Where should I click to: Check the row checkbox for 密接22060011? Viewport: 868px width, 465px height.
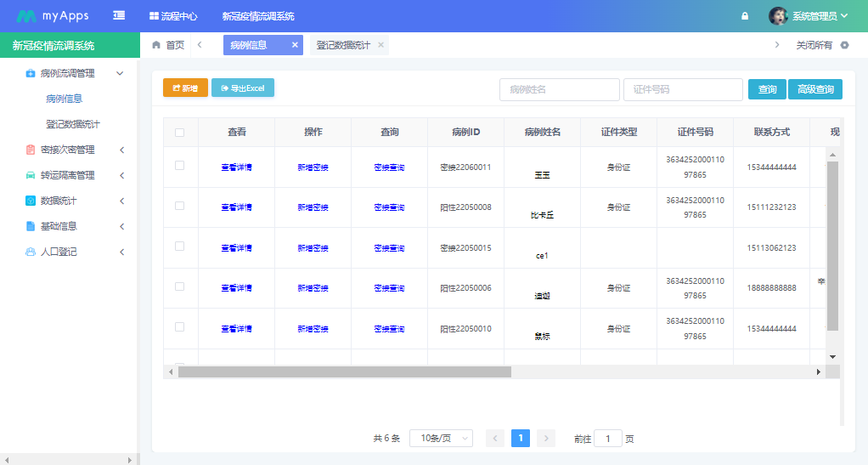pos(179,166)
